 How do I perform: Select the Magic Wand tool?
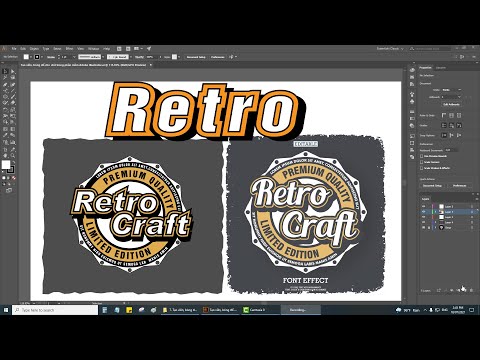point(5,78)
